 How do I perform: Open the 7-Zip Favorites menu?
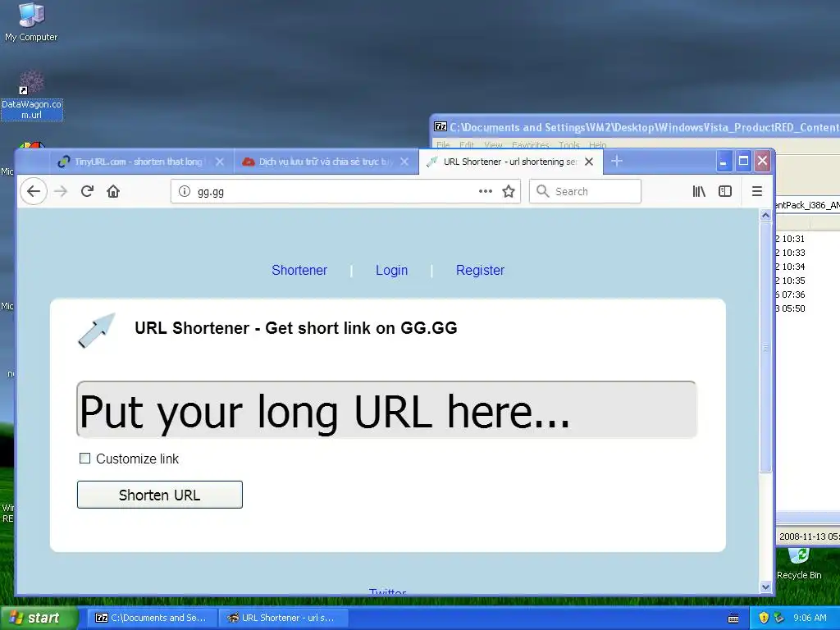pos(531,144)
